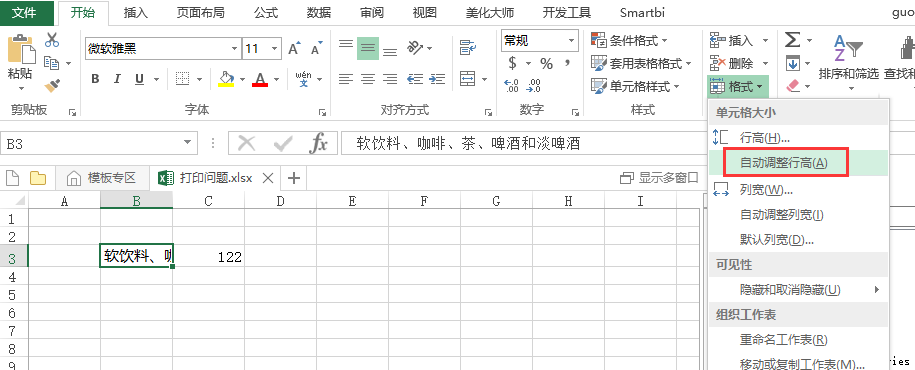The image size is (915, 370).
Task: Click the Increase Font Size icon
Action: click(x=295, y=48)
